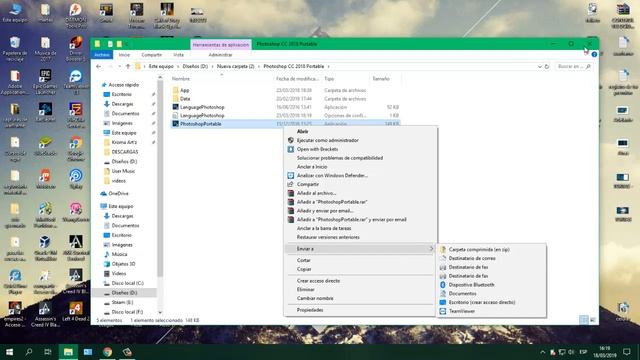
Task: Select Crear acceso directo
Action: point(318,281)
